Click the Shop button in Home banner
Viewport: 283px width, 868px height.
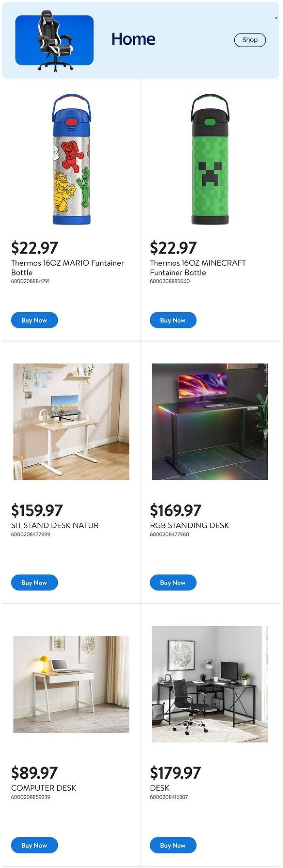point(250,40)
